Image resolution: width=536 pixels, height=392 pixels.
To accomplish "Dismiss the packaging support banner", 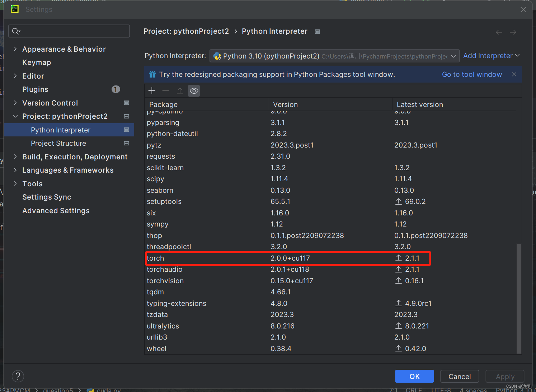I will tap(514, 74).
